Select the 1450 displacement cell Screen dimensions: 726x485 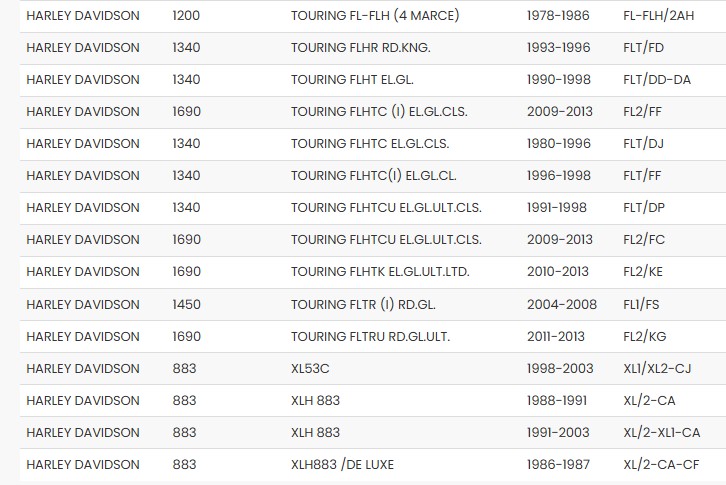[186, 304]
